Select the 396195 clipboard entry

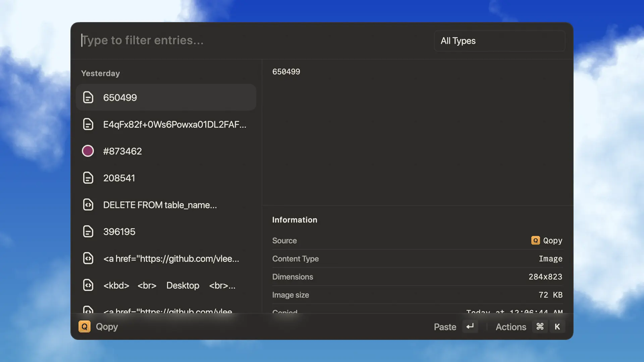click(166, 232)
